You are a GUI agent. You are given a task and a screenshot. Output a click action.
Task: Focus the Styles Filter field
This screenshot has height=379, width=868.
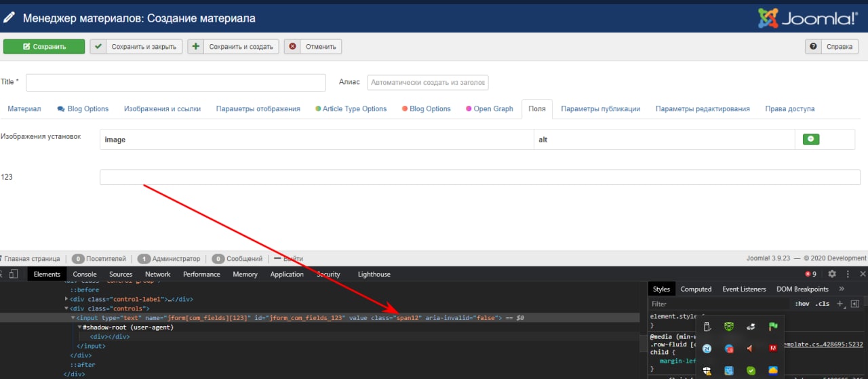(719, 304)
